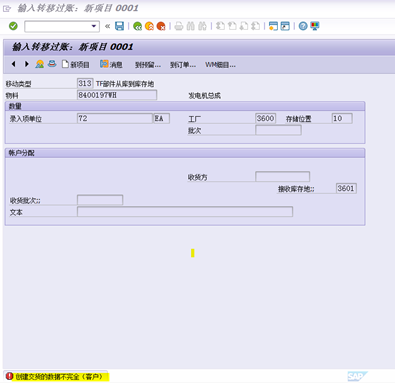Save with the blue floppy disk icon
The height and width of the screenshot is (383, 395).
119,26
